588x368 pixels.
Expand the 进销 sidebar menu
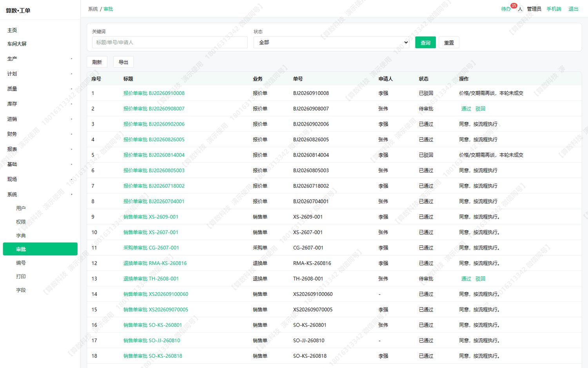pyautogui.click(x=40, y=119)
